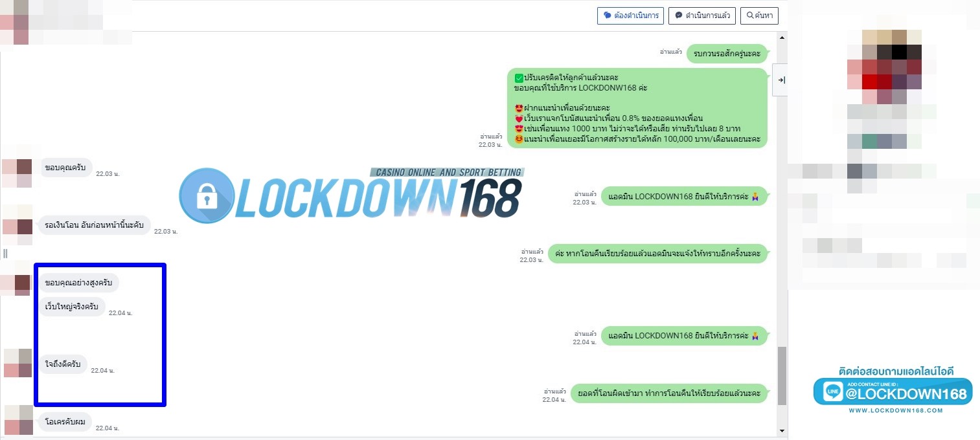Select the green "รบกวนรอสักครู่นะคะ" reply

click(727, 53)
